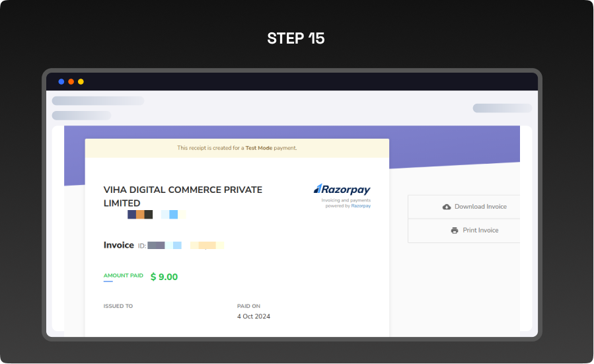Image resolution: width=594 pixels, height=364 pixels.
Task: Select the 4 Oct 2024 payment date
Action: (x=254, y=316)
